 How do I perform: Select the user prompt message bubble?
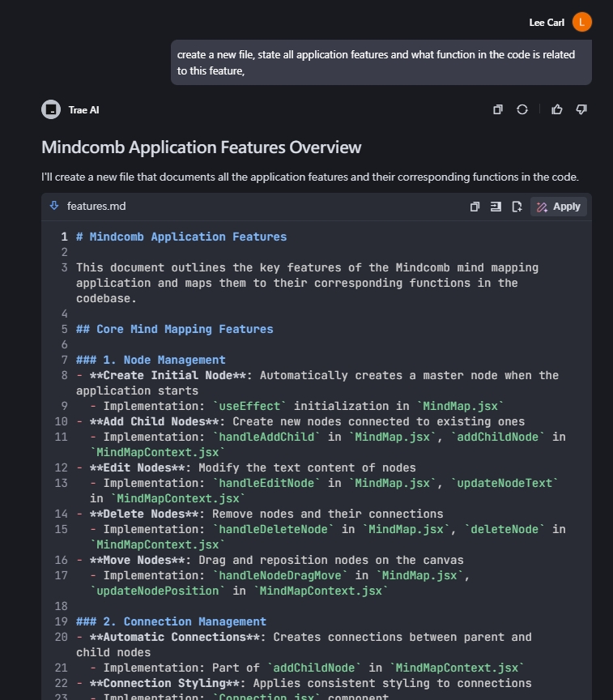[x=381, y=62]
